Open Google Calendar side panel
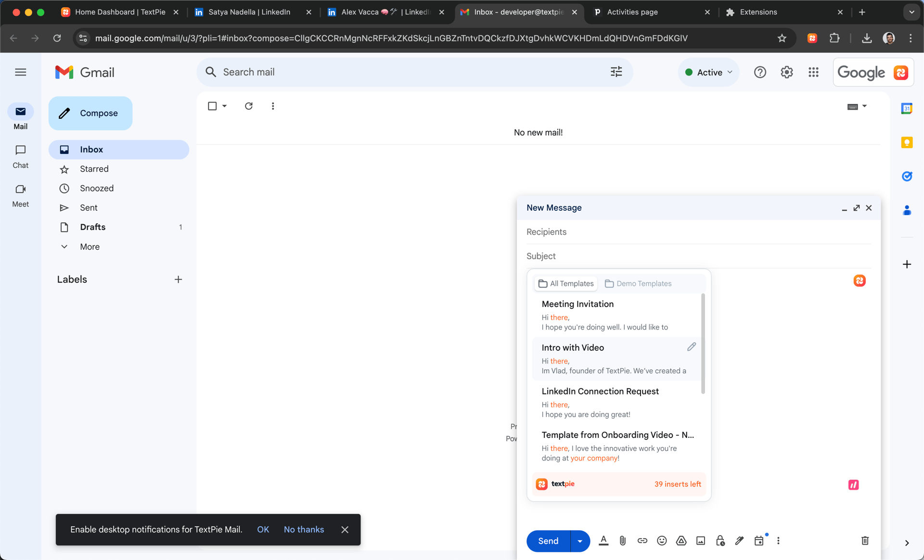The width and height of the screenshot is (924, 560). pos(907,109)
